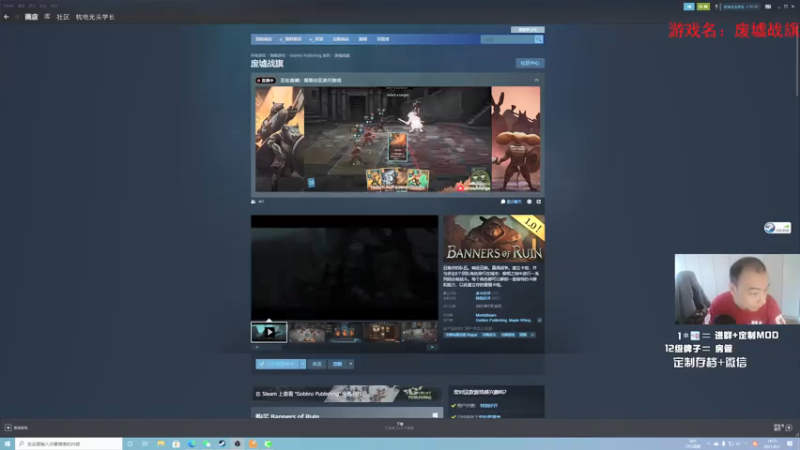Open the ignore button dropdown arrow

coord(351,364)
